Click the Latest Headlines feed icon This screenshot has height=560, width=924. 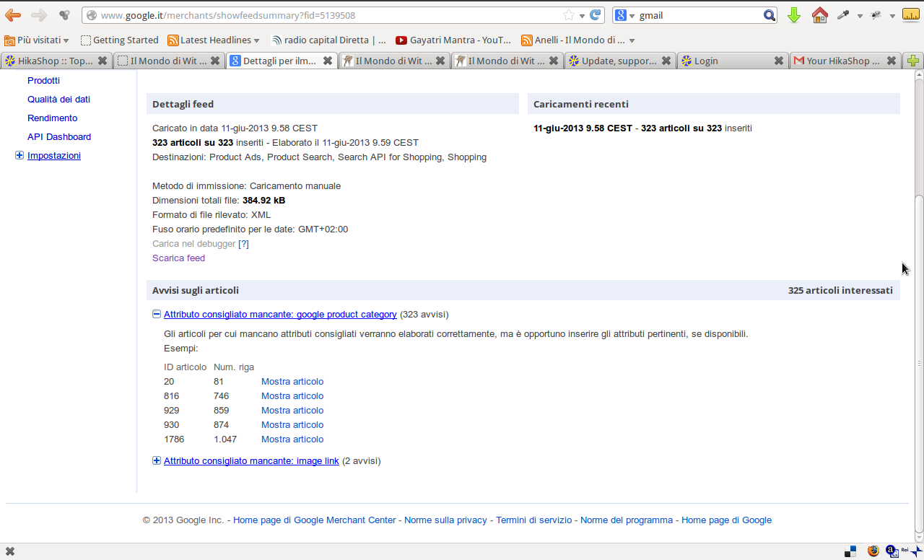tap(173, 40)
